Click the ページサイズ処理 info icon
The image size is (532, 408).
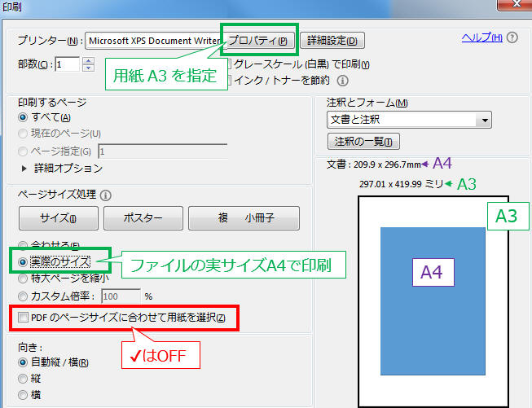(x=106, y=195)
